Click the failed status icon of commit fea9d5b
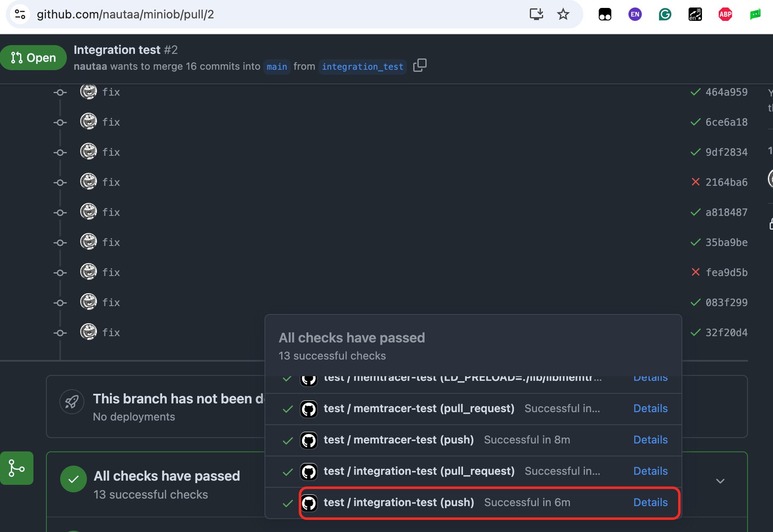 695,272
